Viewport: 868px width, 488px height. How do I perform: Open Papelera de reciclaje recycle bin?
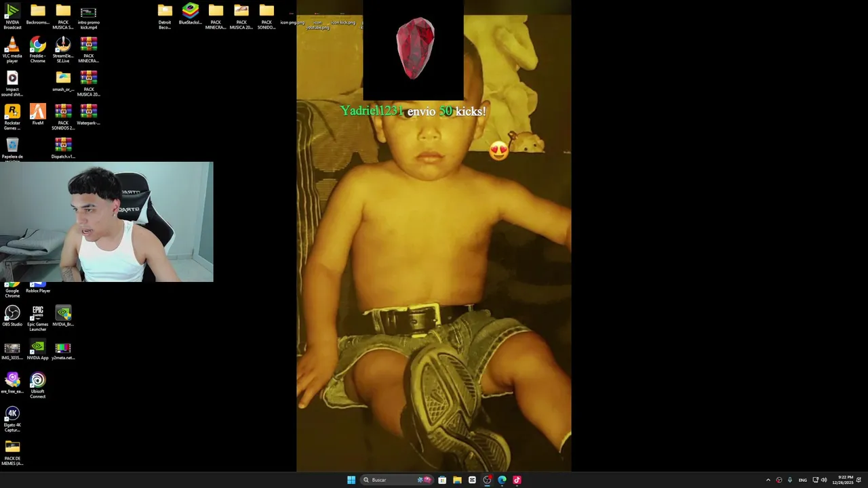[x=12, y=149]
